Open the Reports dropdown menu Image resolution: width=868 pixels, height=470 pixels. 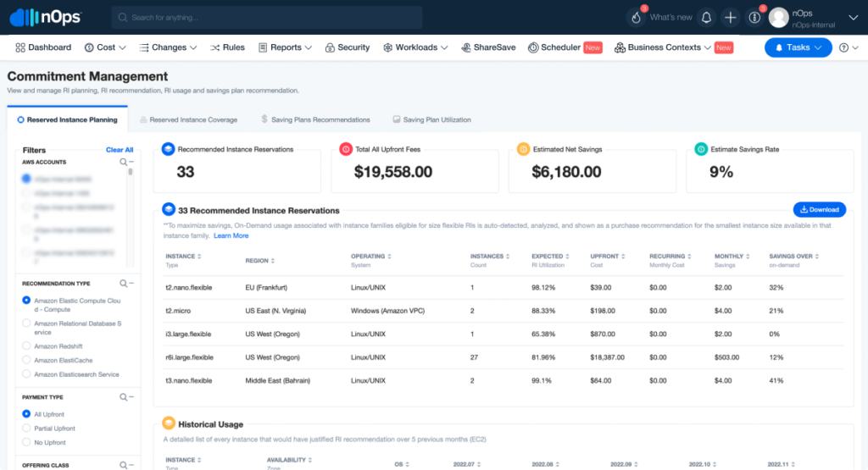pyautogui.click(x=285, y=47)
